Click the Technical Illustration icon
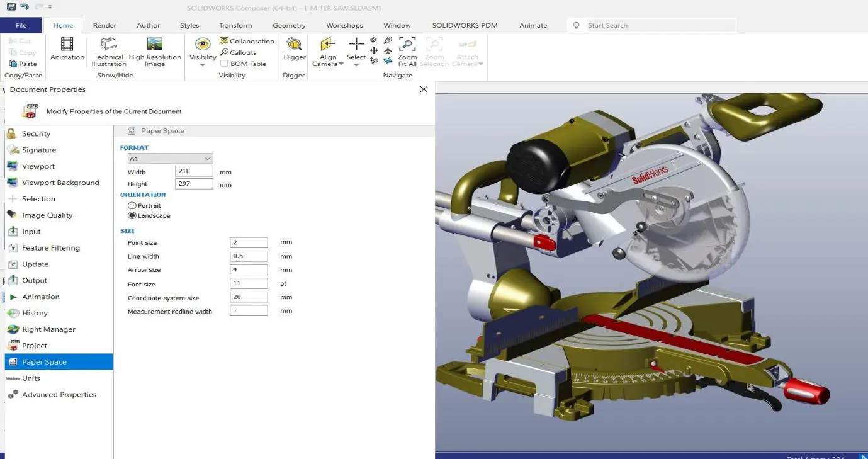The image size is (868, 459). coord(109,45)
